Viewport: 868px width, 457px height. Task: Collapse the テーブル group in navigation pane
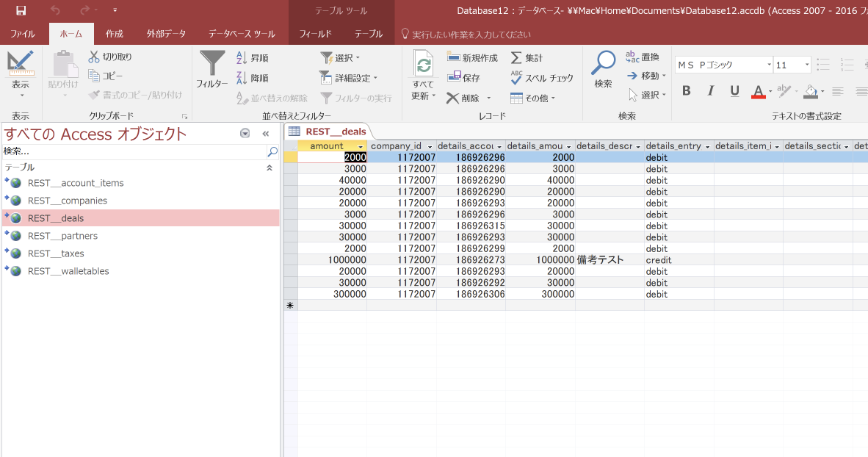[270, 168]
